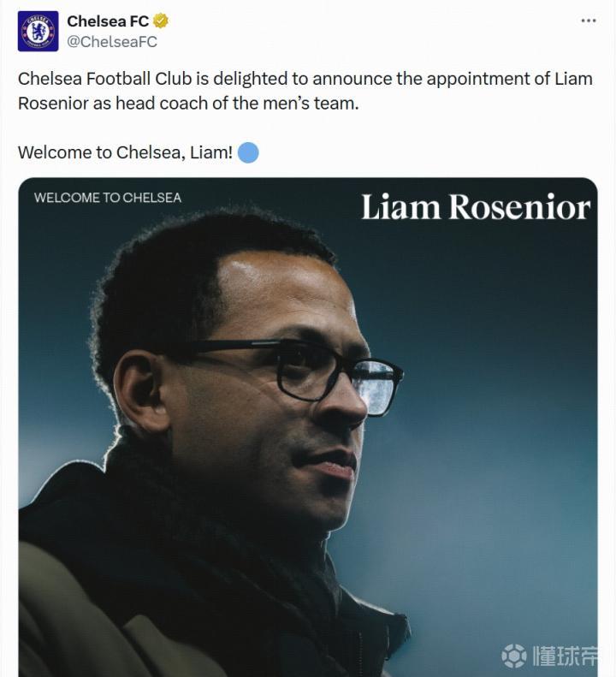The height and width of the screenshot is (677, 616).
Task: Click 'Rosenior' in the tweet body text
Action: pos(55,104)
